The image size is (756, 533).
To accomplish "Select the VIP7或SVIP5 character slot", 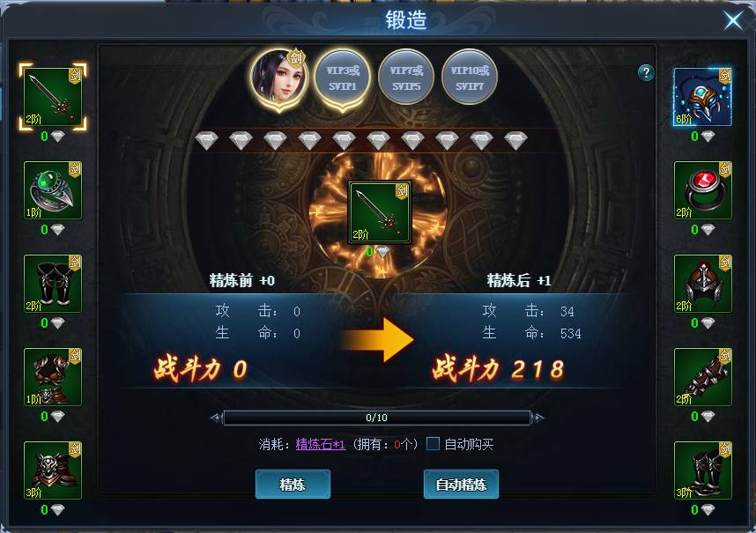I will [x=406, y=78].
